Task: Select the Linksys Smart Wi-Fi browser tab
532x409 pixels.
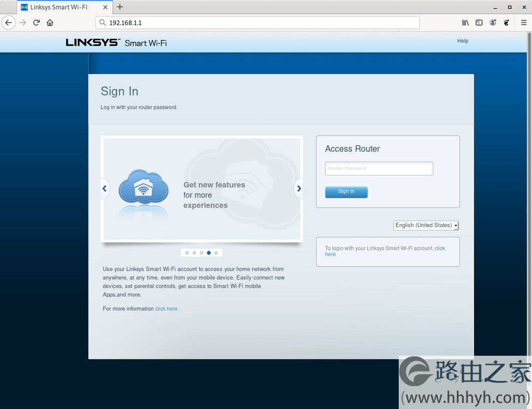Action: point(65,7)
